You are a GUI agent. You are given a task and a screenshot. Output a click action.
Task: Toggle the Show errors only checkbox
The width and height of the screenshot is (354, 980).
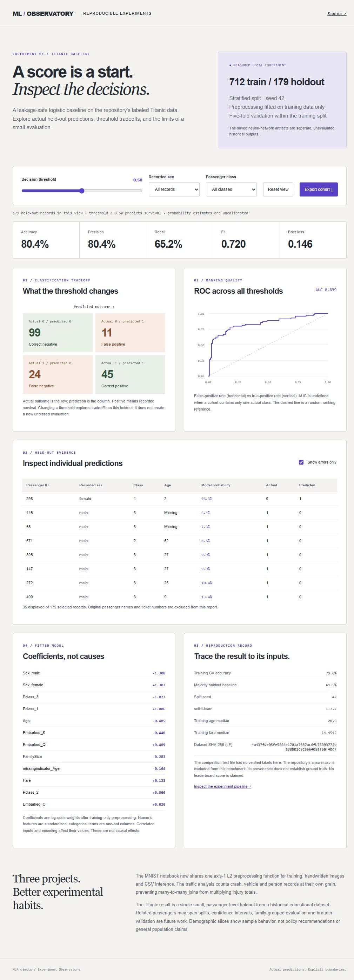[301, 462]
